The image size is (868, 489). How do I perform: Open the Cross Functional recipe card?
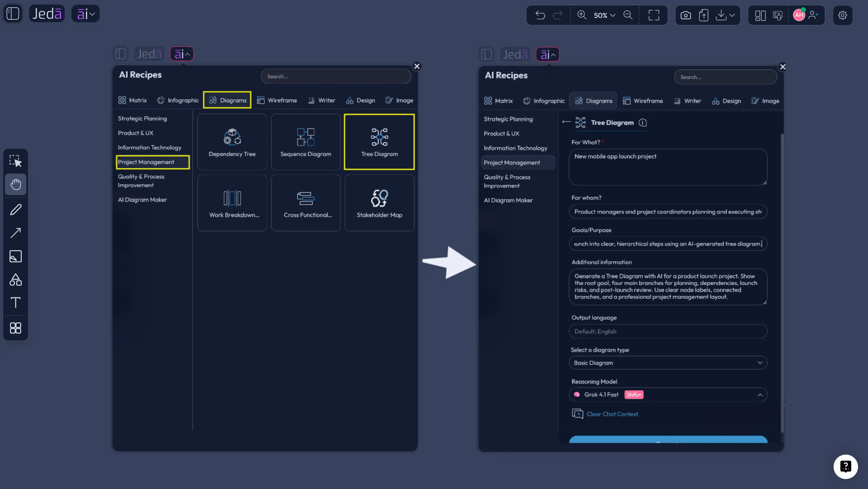click(306, 203)
